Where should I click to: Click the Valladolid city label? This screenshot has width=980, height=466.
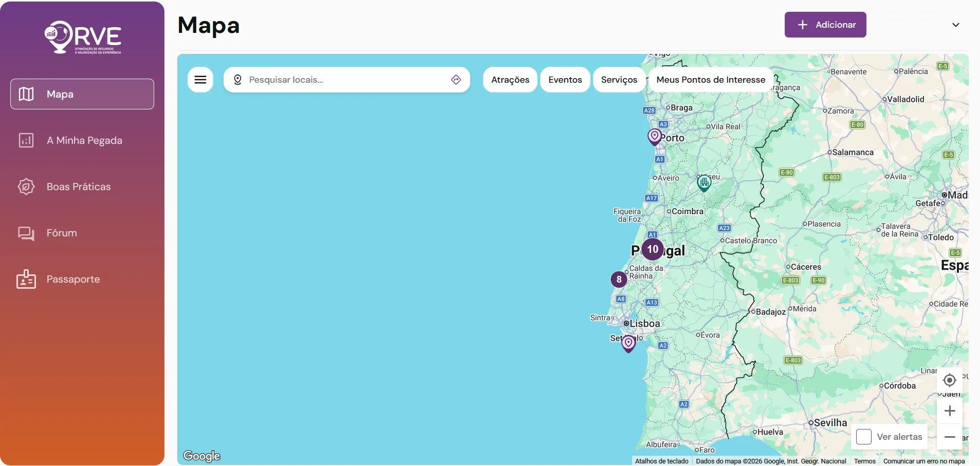pyautogui.click(x=905, y=99)
